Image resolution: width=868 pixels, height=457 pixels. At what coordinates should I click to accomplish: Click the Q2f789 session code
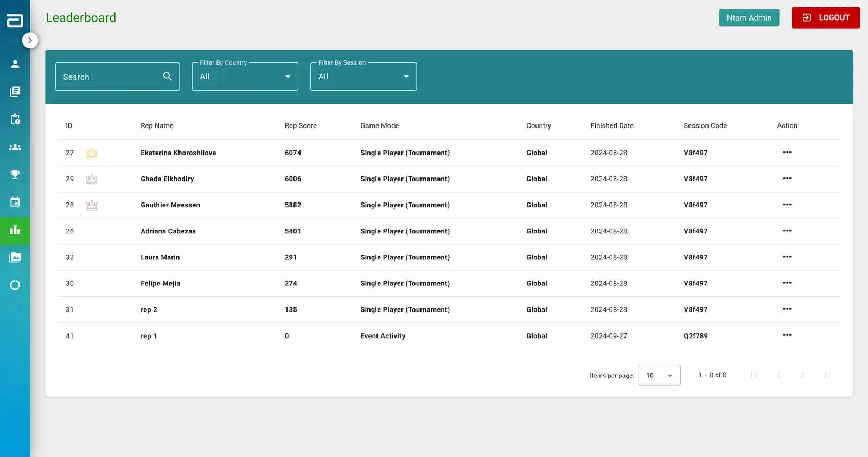695,336
